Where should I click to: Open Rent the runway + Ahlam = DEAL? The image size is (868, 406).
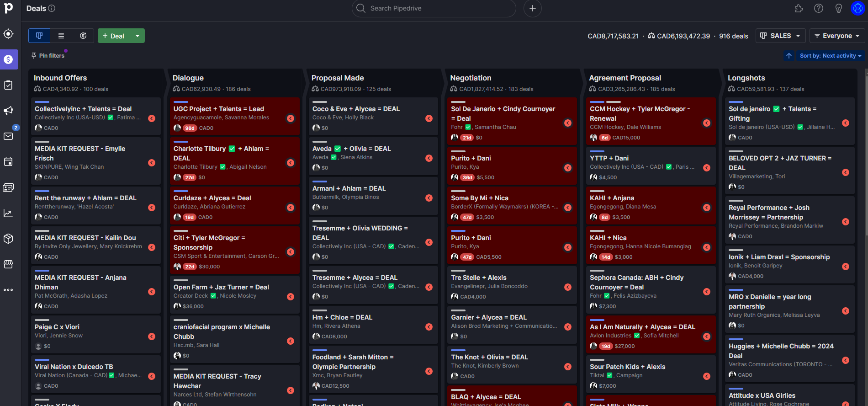pyautogui.click(x=96, y=205)
